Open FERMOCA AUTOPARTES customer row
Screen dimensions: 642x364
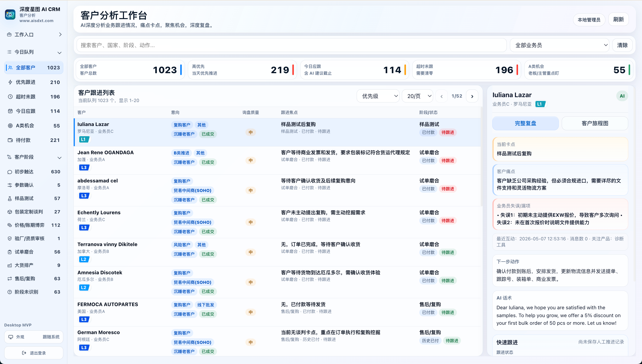[x=277, y=312]
